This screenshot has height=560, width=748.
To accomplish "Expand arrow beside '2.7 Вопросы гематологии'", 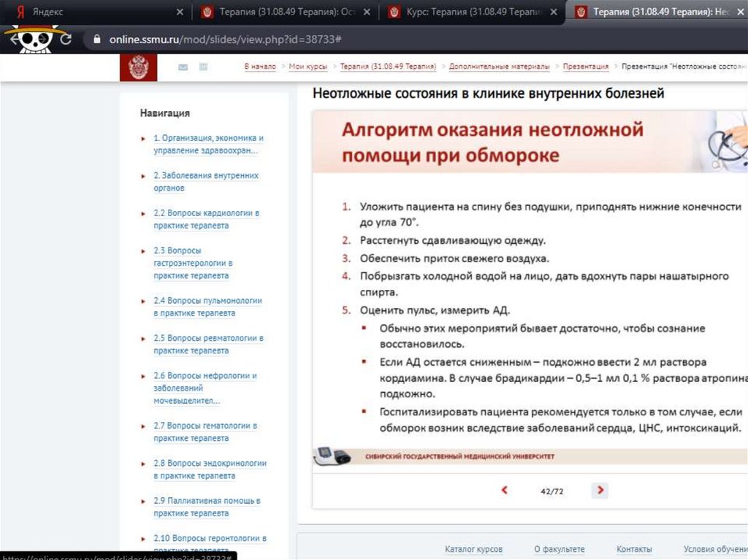I will (x=143, y=426).
